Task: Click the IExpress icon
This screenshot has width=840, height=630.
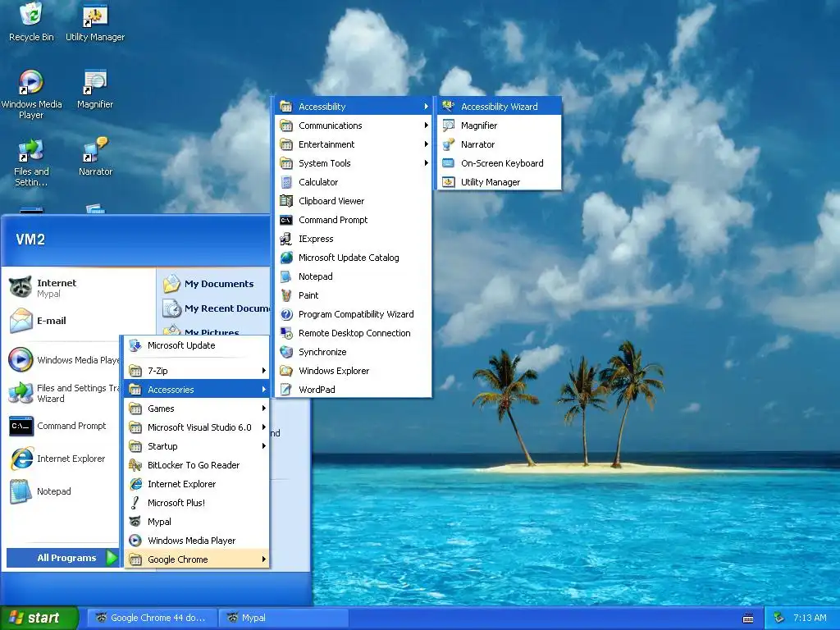Action: 286,239
